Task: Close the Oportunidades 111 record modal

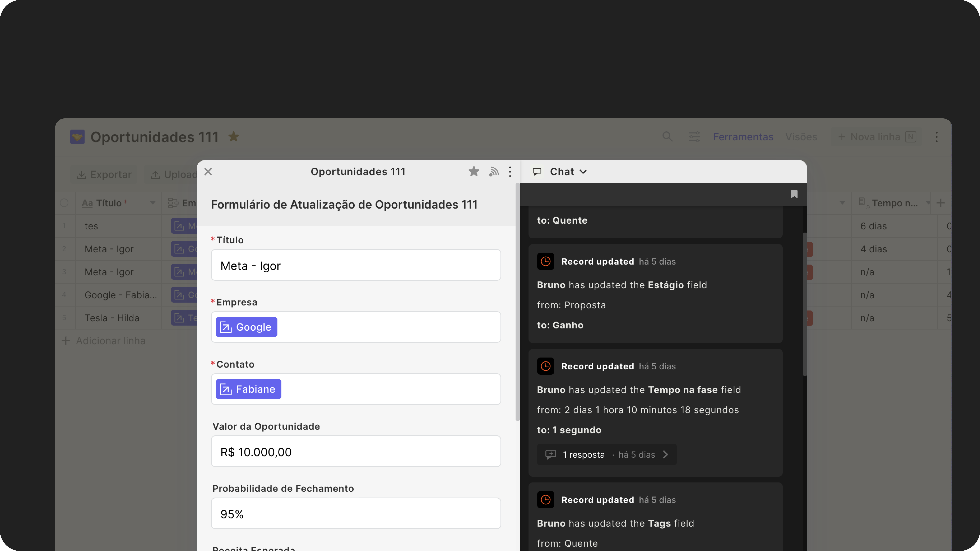Action: pyautogui.click(x=208, y=172)
